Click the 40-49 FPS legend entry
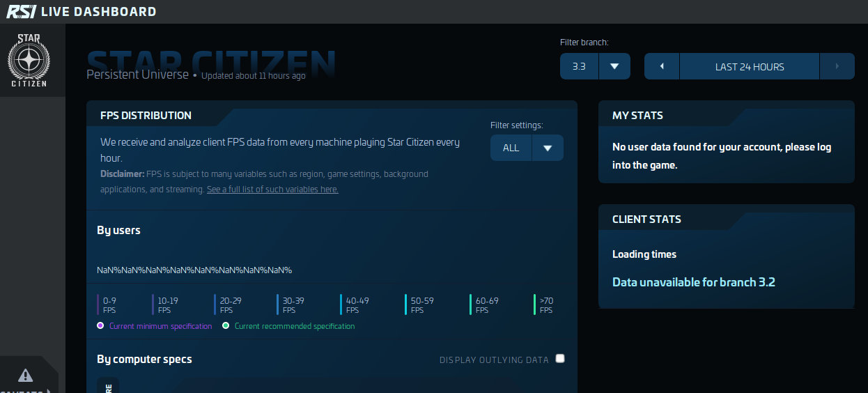868x393 pixels. [x=357, y=305]
